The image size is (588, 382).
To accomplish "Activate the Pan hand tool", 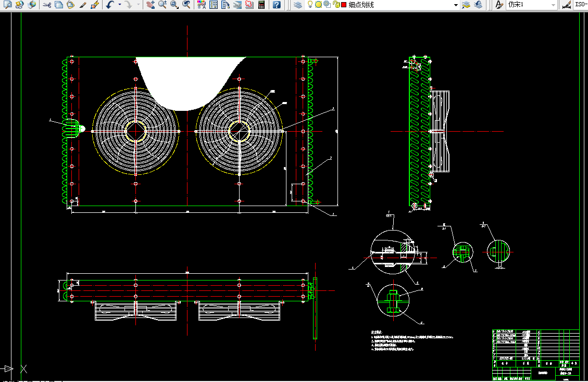I will click(150, 5).
